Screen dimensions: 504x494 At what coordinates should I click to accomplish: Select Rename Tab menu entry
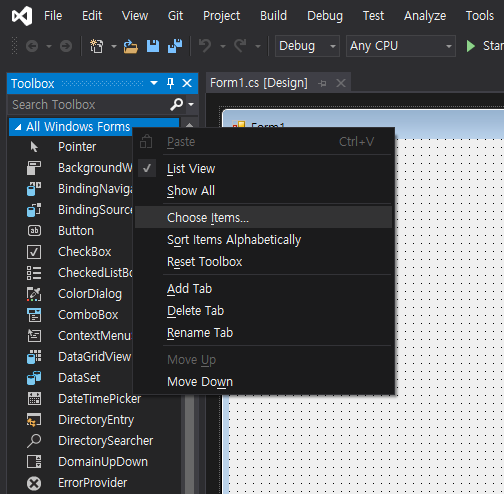(263, 333)
